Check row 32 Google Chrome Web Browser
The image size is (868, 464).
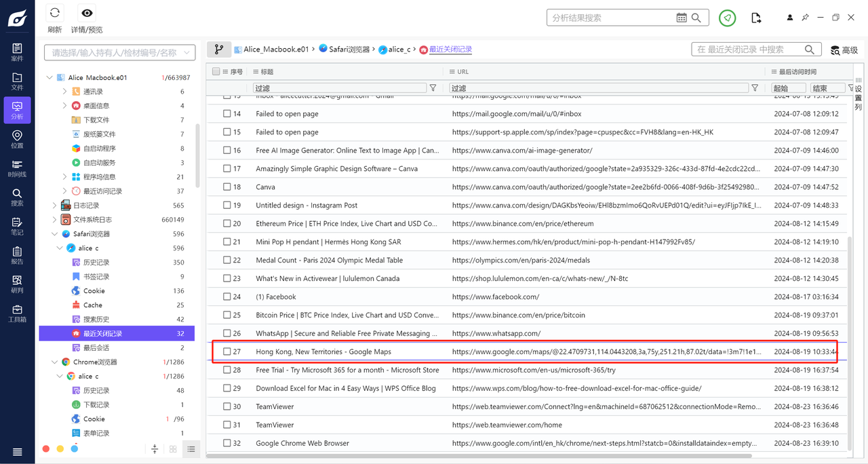click(x=227, y=444)
